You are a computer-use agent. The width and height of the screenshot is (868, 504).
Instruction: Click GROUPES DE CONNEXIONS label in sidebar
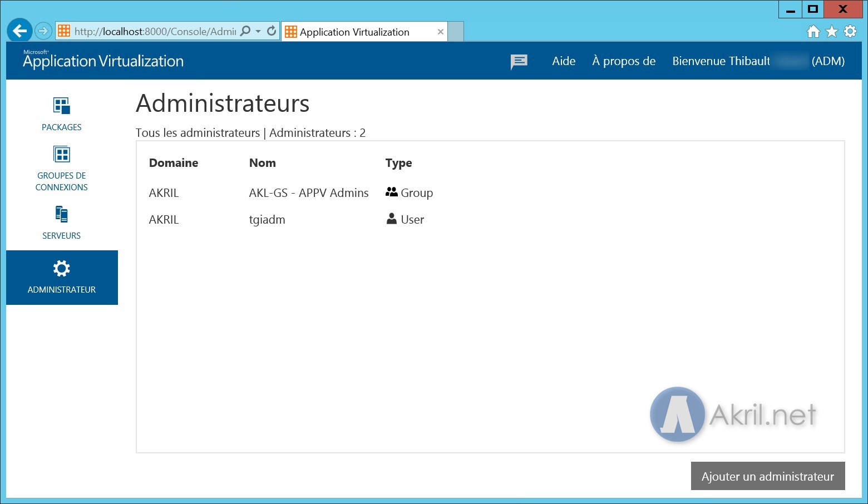point(61,181)
